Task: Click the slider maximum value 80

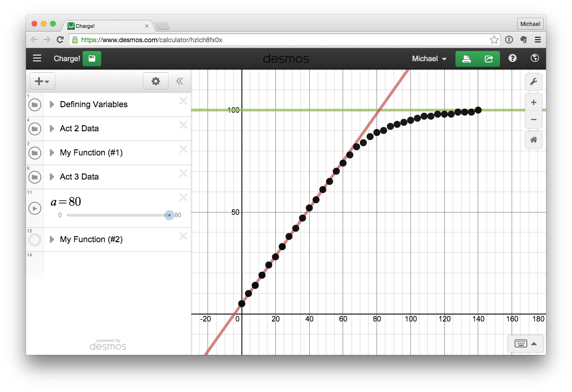Action: 178,215
